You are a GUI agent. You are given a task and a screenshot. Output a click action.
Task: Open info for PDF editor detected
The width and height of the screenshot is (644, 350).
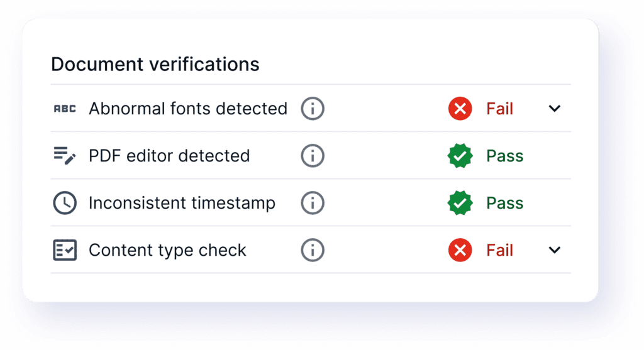(x=313, y=156)
